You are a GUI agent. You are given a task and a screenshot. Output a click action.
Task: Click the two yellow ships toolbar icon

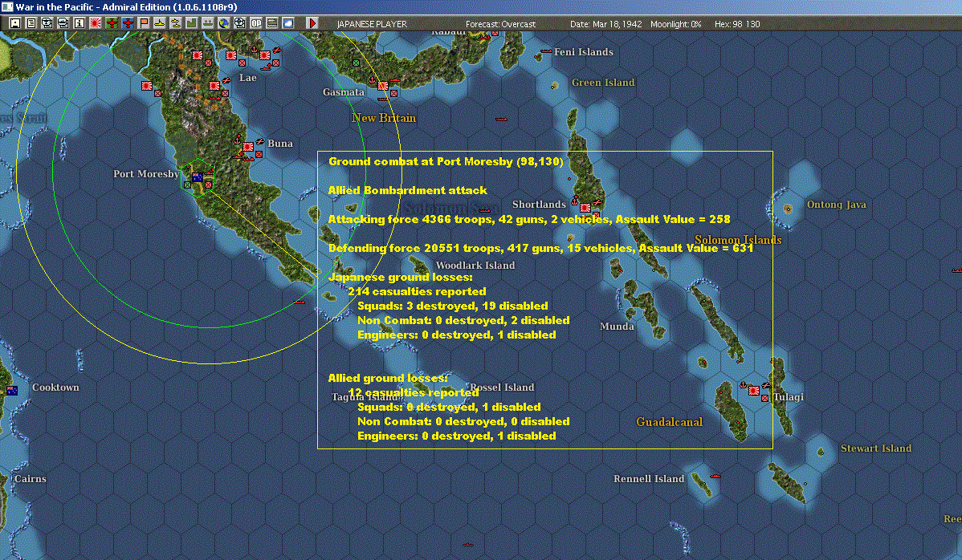point(176,23)
